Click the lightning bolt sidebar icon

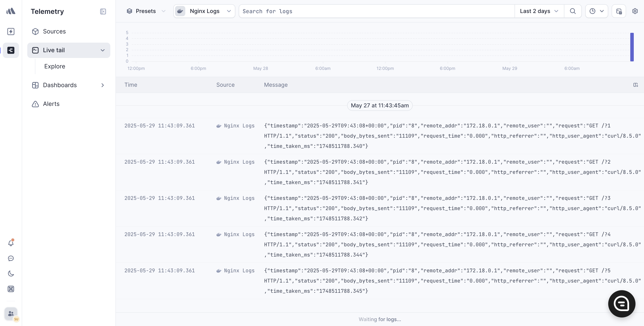(x=11, y=32)
